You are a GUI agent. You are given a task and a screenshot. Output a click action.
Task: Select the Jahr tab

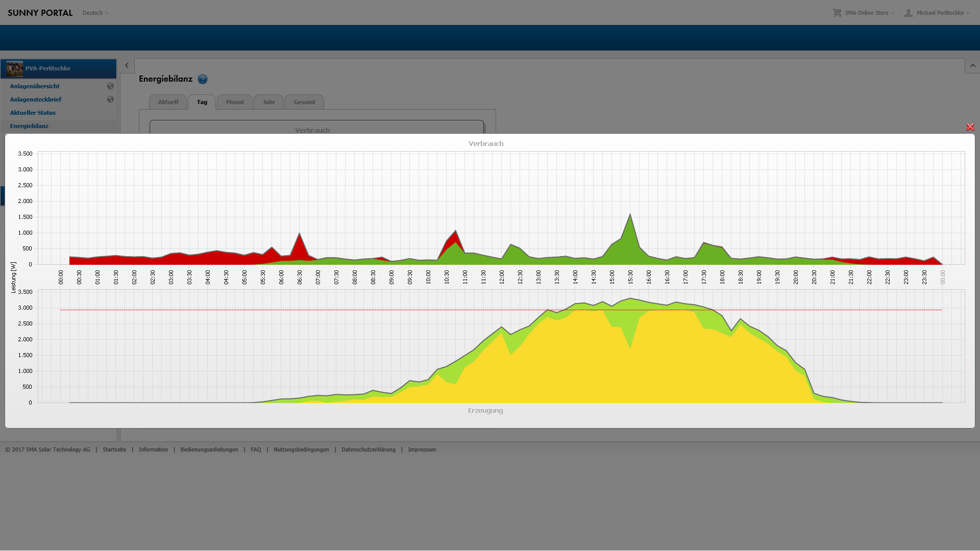(268, 102)
